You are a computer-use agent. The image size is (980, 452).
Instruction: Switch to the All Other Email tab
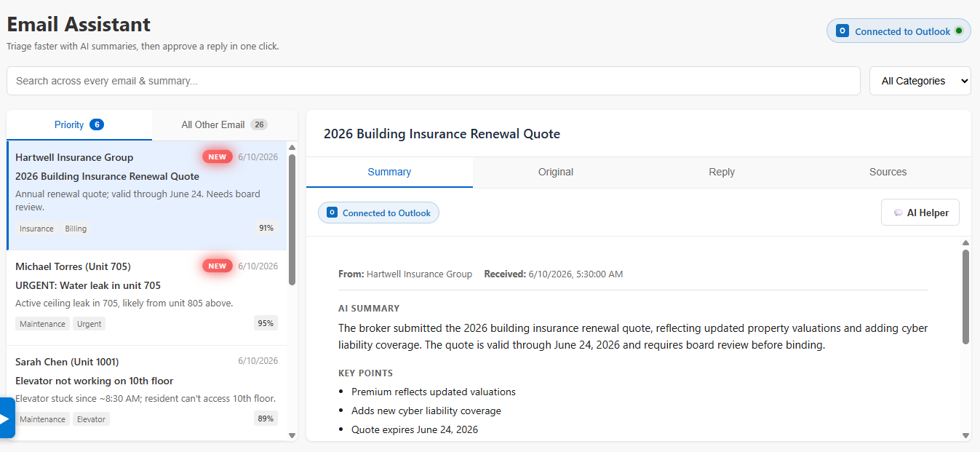(x=225, y=124)
